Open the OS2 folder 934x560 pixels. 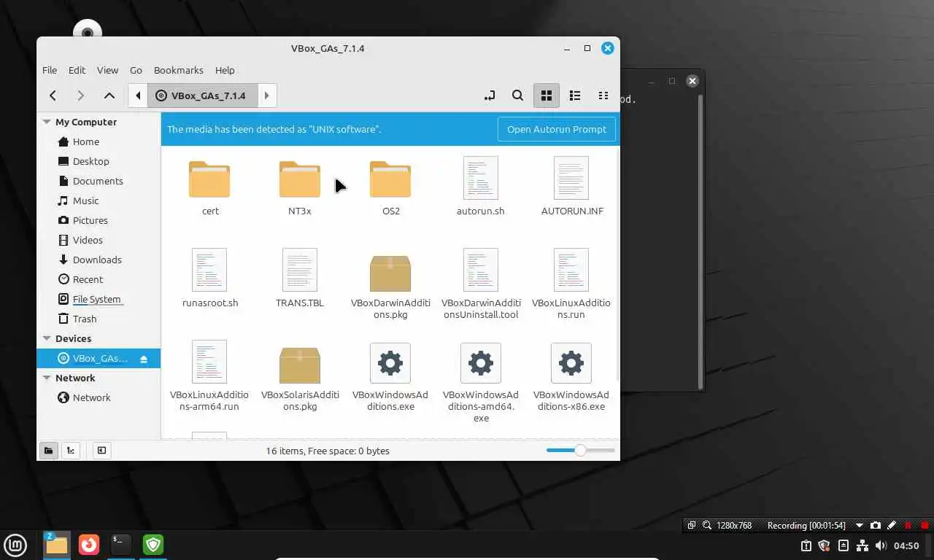[x=391, y=188]
